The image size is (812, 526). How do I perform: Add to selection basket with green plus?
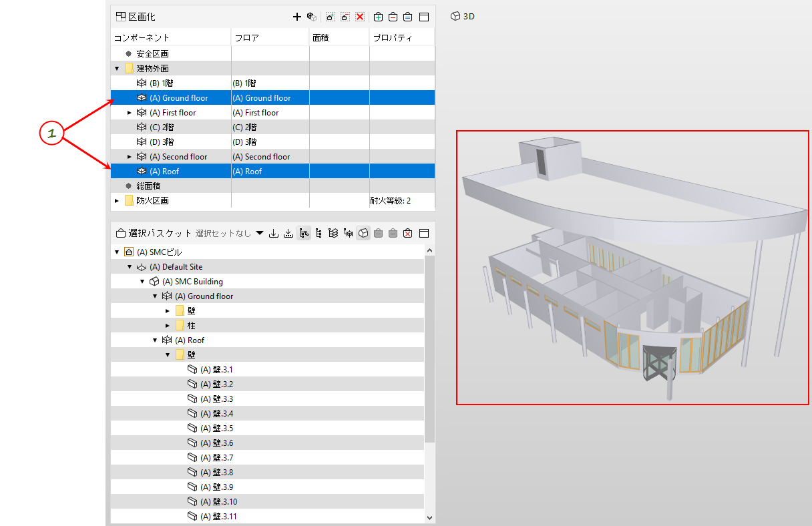click(378, 17)
